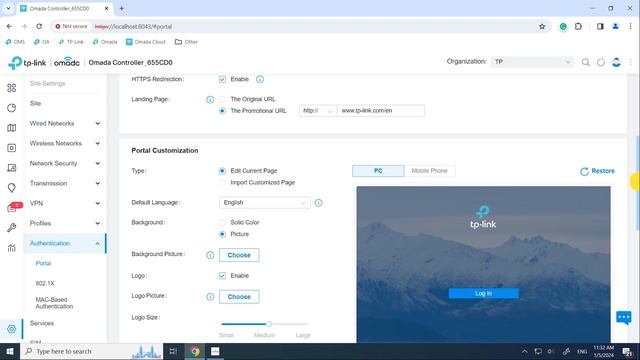Show info tooltip for Logo Picture
The image size is (640, 360).
click(x=210, y=297)
